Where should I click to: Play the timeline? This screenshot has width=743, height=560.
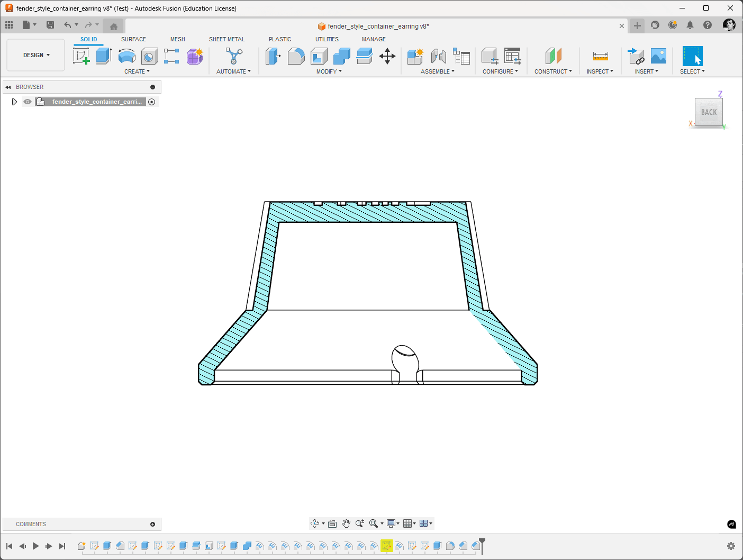[x=35, y=546]
